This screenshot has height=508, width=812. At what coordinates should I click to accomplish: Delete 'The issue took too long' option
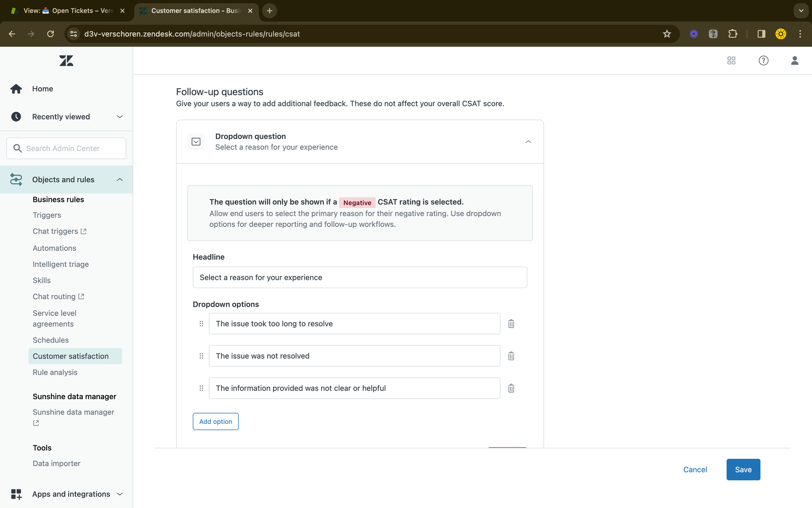tap(511, 324)
